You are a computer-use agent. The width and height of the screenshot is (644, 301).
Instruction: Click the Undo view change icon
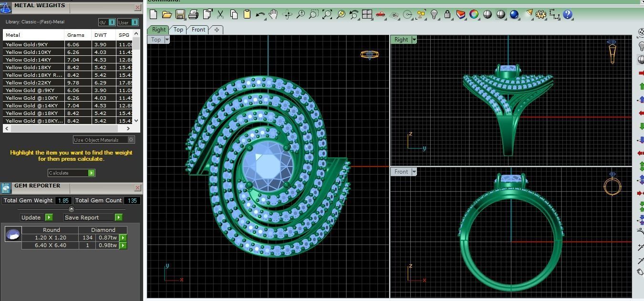pos(353,14)
